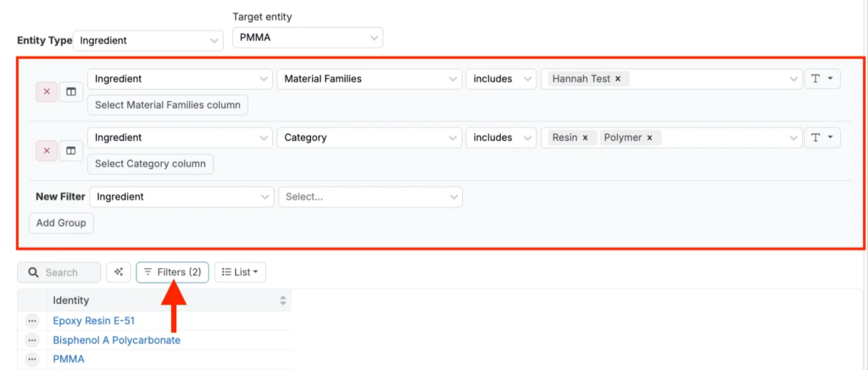Remove the Polymer tag from Category

tap(649, 137)
